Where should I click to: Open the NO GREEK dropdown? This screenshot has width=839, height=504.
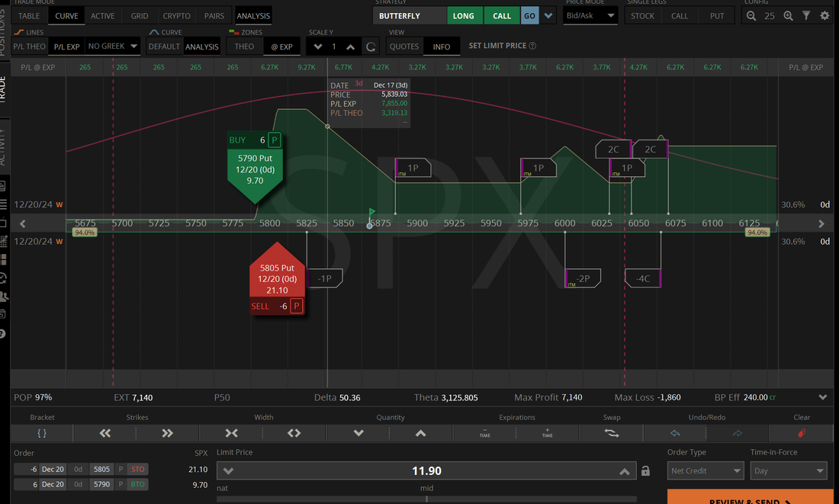(112, 46)
